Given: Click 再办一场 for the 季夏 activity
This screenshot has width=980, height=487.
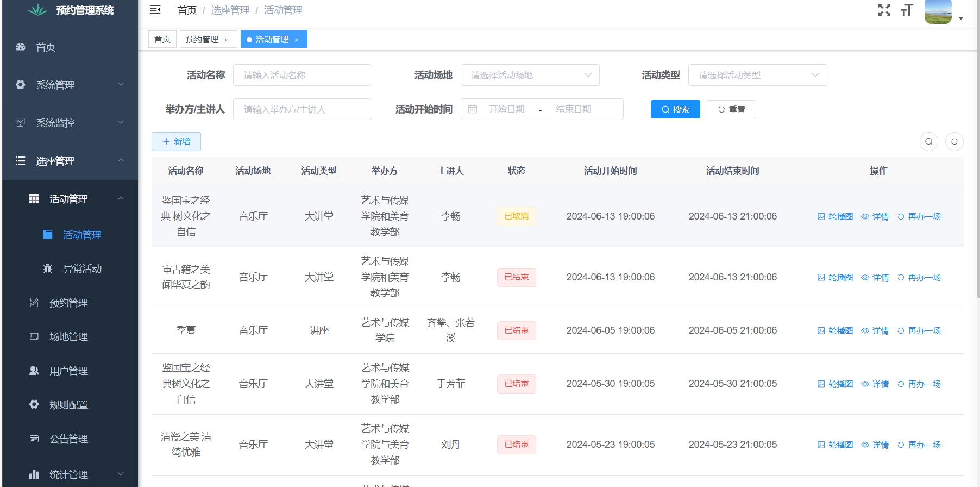Looking at the screenshot, I should [x=919, y=330].
